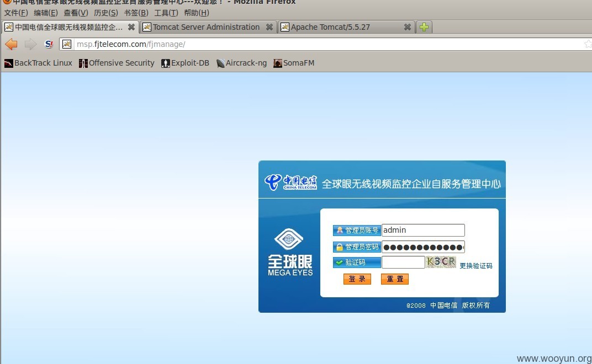Screen dimensions: 592x364
Task: Click the 更换验证码 link
Action: click(476, 265)
